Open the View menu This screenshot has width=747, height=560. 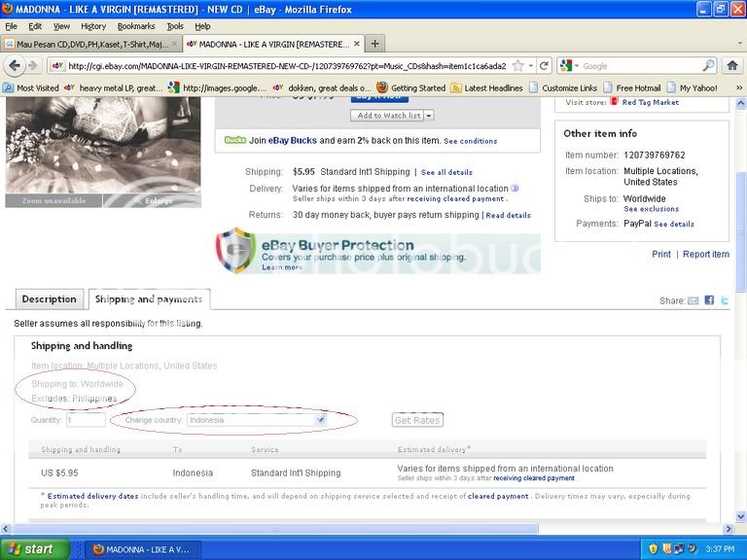point(61,26)
